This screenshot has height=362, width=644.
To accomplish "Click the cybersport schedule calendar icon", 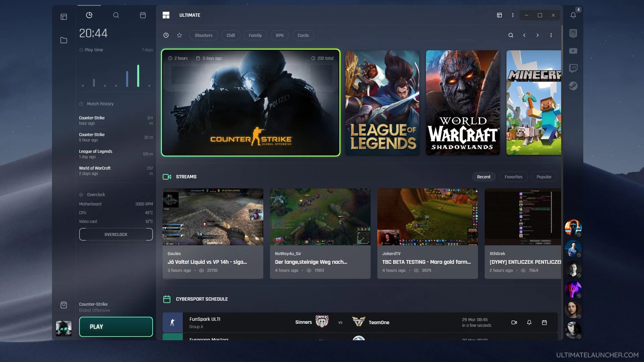I will [x=166, y=299].
